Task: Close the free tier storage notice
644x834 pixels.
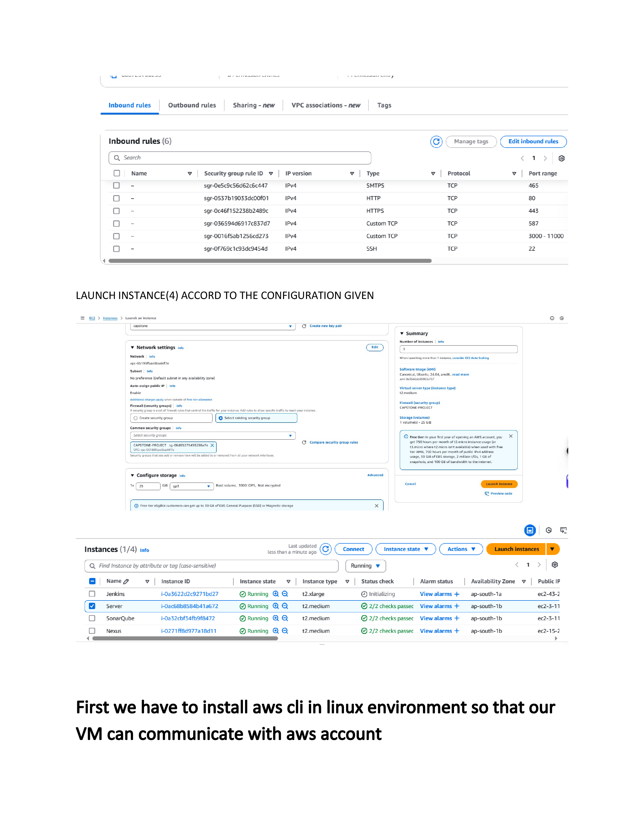Action: pos(377,506)
